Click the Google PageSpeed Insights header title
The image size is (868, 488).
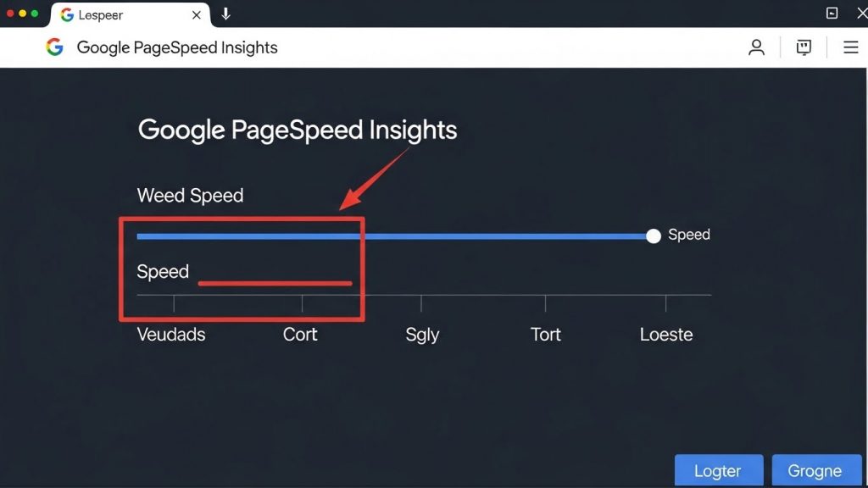[177, 47]
